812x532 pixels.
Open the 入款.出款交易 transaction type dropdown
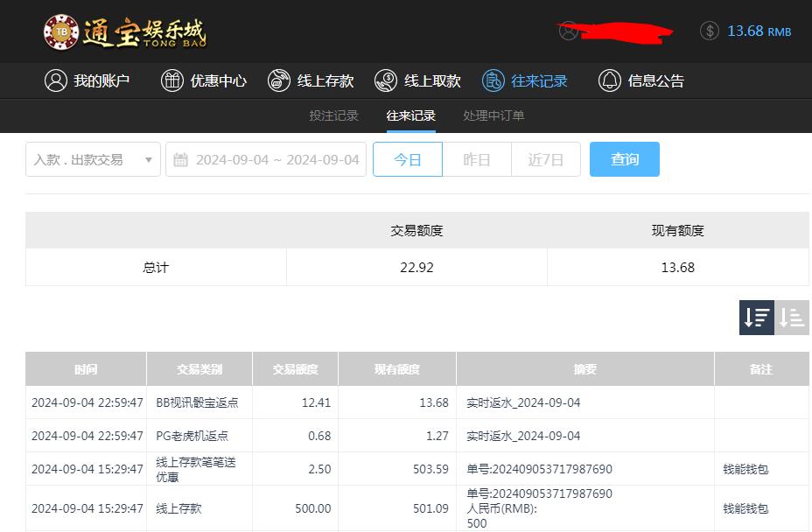(93, 159)
